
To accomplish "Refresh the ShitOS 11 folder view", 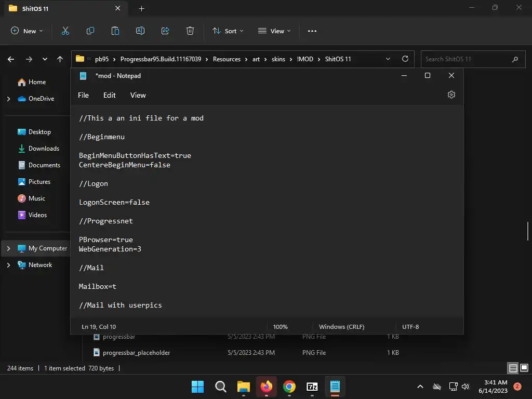I will [405, 59].
